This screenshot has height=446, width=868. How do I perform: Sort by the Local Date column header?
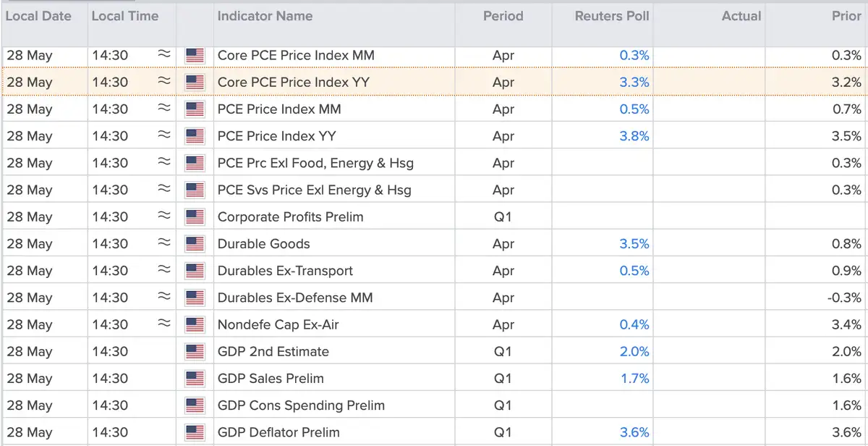click(38, 15)
